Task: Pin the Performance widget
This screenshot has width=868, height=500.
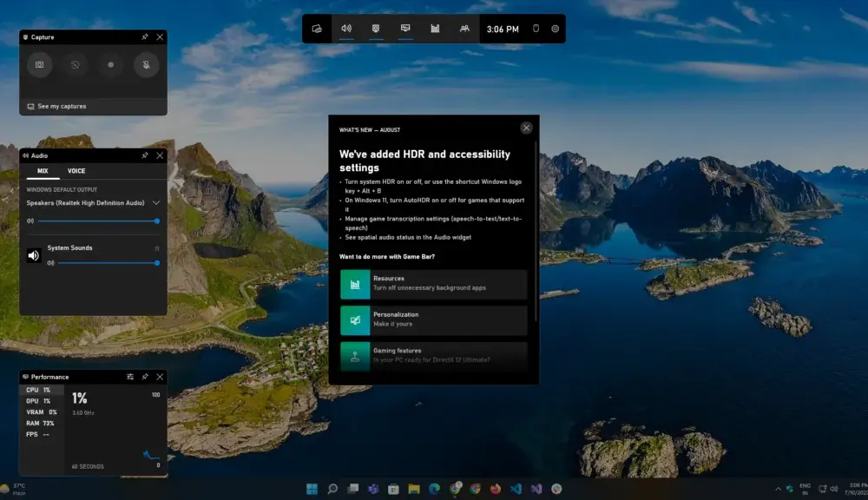Action: click(145, 377)
